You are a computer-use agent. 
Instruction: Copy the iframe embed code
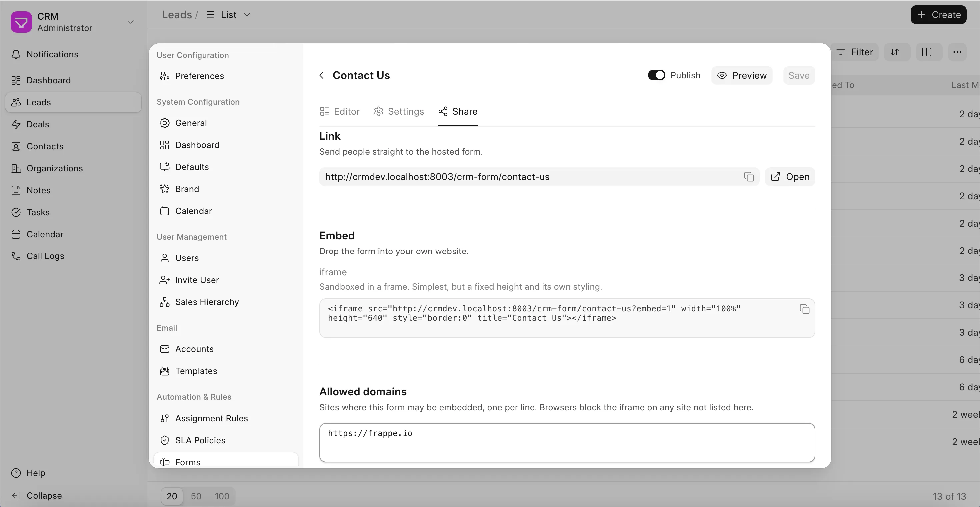(804, 309)
